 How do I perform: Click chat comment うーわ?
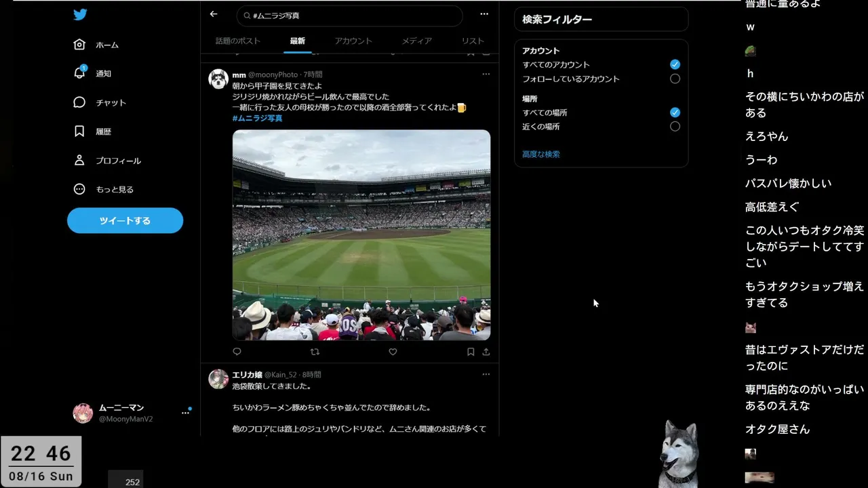click(x=761, y=160)
